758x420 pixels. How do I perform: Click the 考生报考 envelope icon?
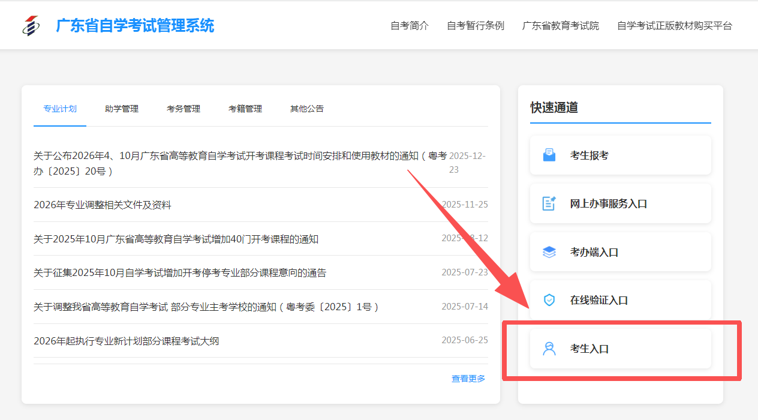(549, 155)
